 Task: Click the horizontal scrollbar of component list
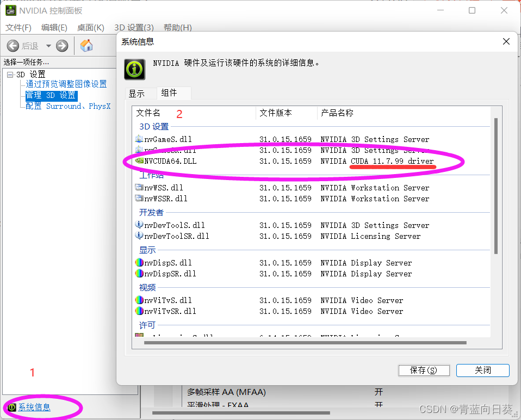coord(305,343)
